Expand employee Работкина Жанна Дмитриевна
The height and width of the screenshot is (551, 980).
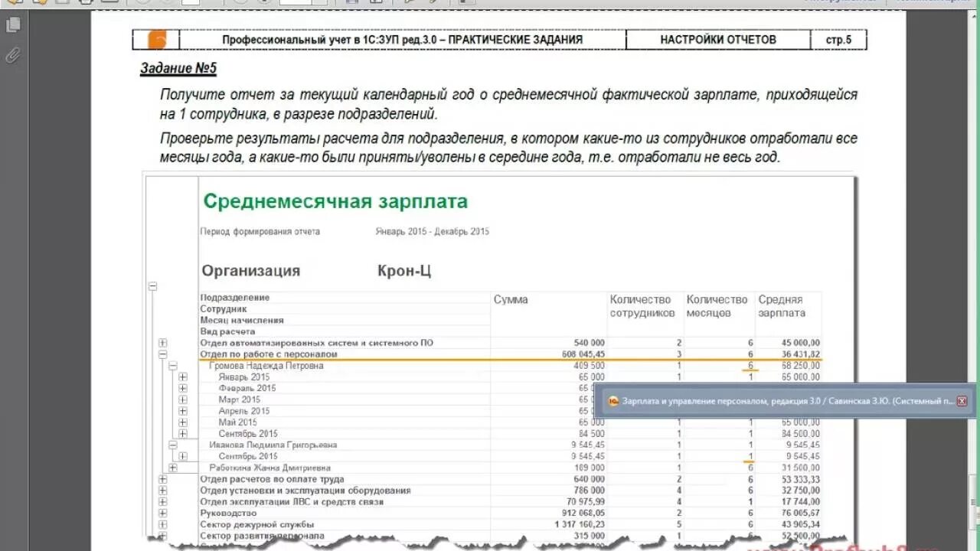click(172, 468)
